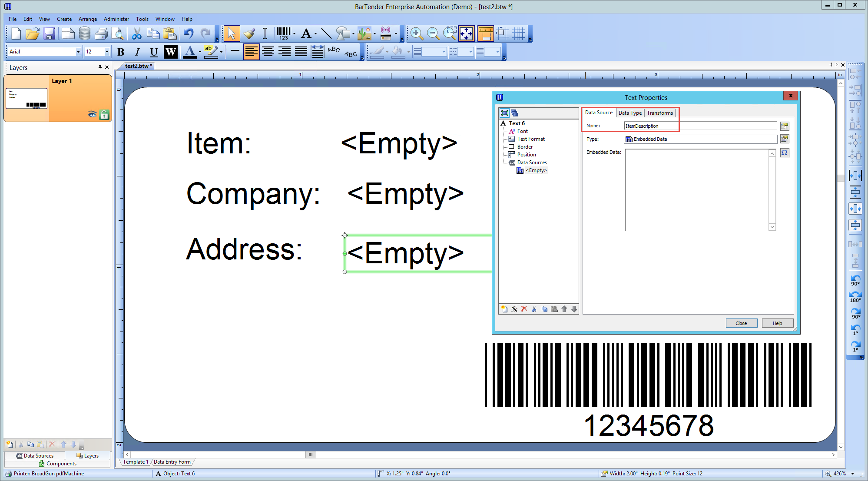Cut the selected object
868x481 pixels.
click(137, 33)
